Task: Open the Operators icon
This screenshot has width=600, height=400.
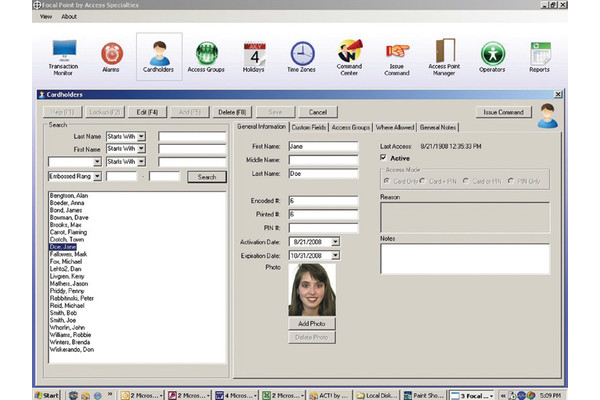Action: click(x=492, y=55)
